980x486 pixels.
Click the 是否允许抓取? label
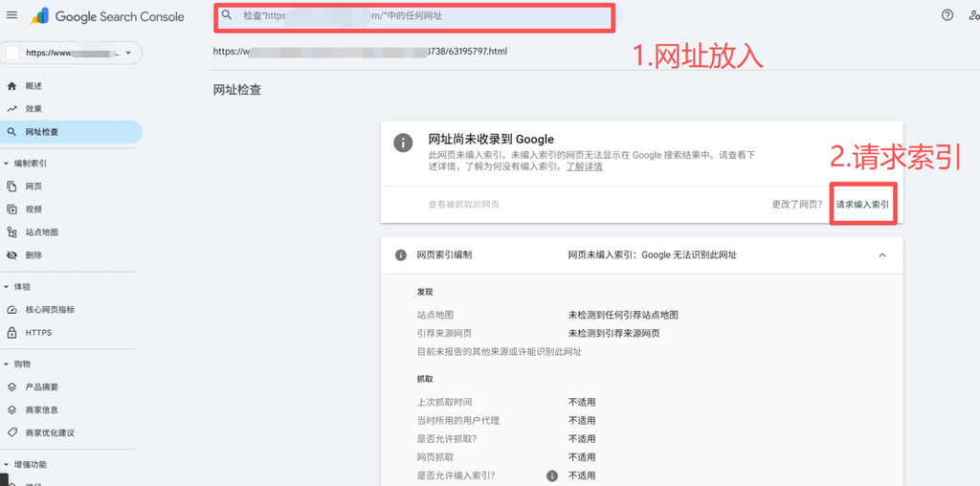[x=447, y=438]
